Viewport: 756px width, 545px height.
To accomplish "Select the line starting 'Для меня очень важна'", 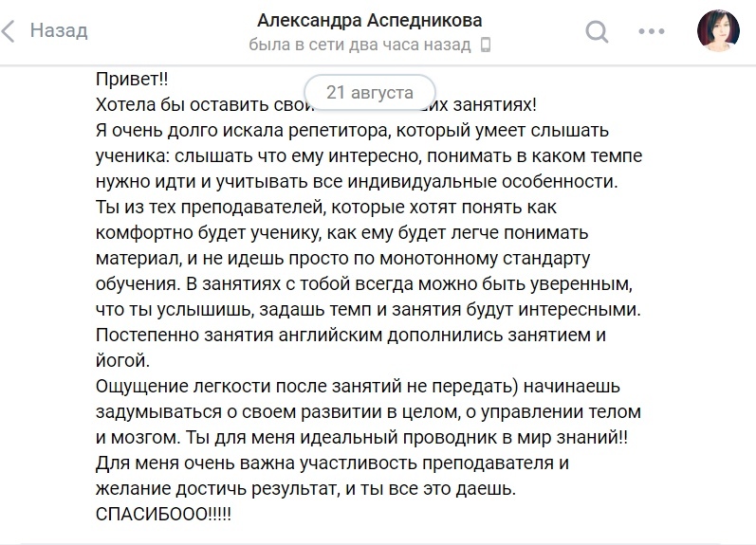I will coord(332,463).
